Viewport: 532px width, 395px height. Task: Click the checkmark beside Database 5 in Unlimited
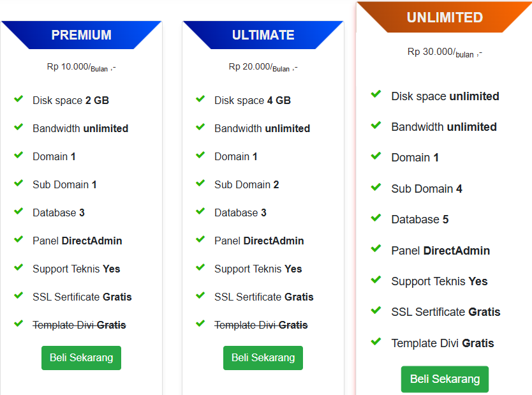[x=376, y=219]
